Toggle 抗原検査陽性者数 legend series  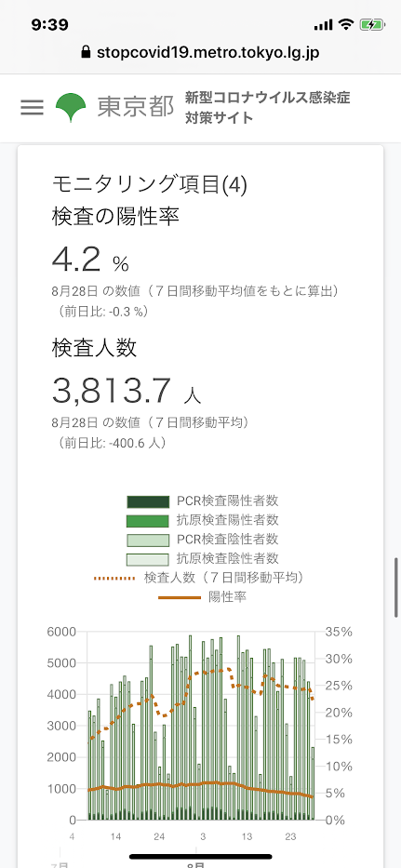point(203,520)
